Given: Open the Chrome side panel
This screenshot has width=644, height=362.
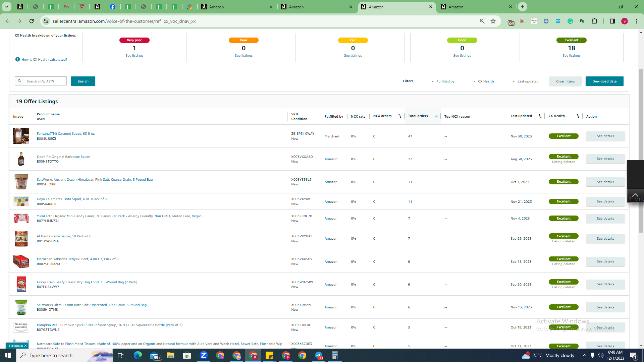Looking at the screenshot, I should point(612,21).
